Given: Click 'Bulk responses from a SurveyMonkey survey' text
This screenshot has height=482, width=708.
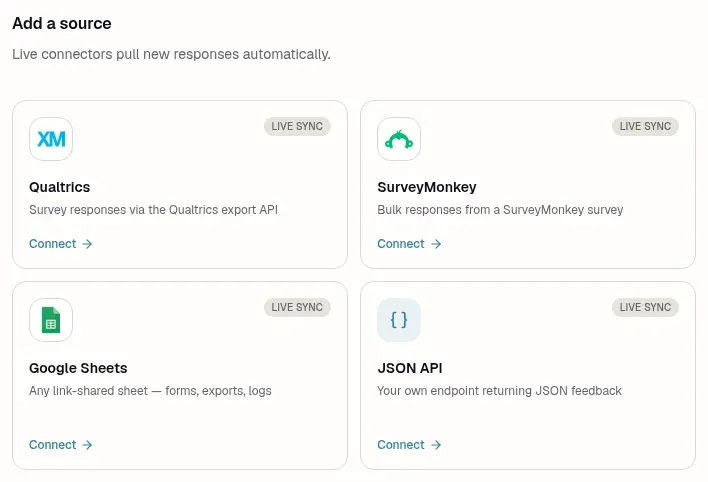Looking at the screenshot, I should coord(500,210).
